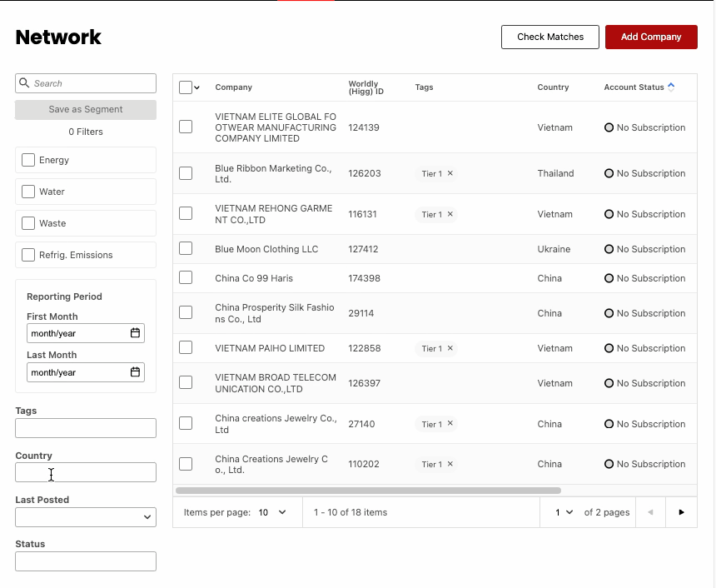Enable the Energy filter checkbox
This screenshot has width=716, height=588.
pyautogui.click(x=27, y=160)
